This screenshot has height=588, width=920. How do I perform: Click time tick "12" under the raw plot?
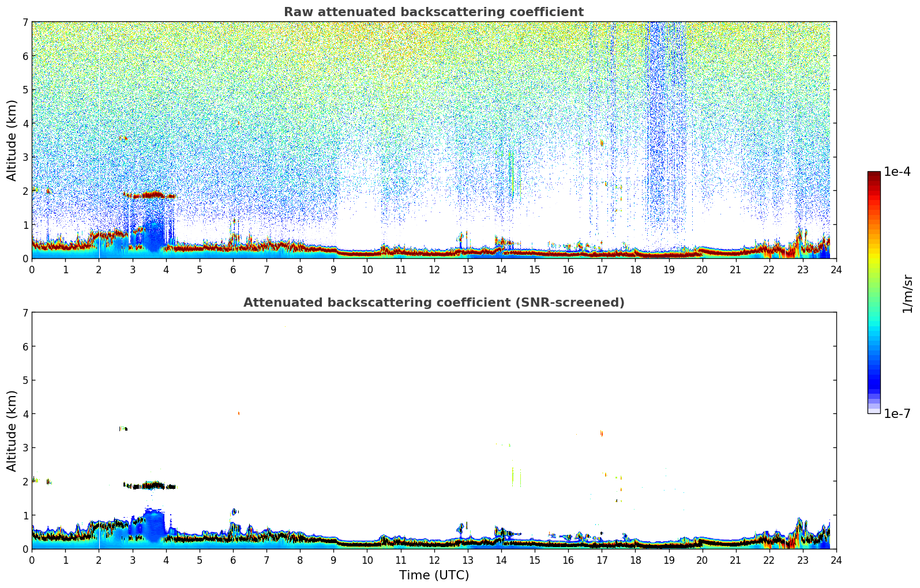point(434,269)
